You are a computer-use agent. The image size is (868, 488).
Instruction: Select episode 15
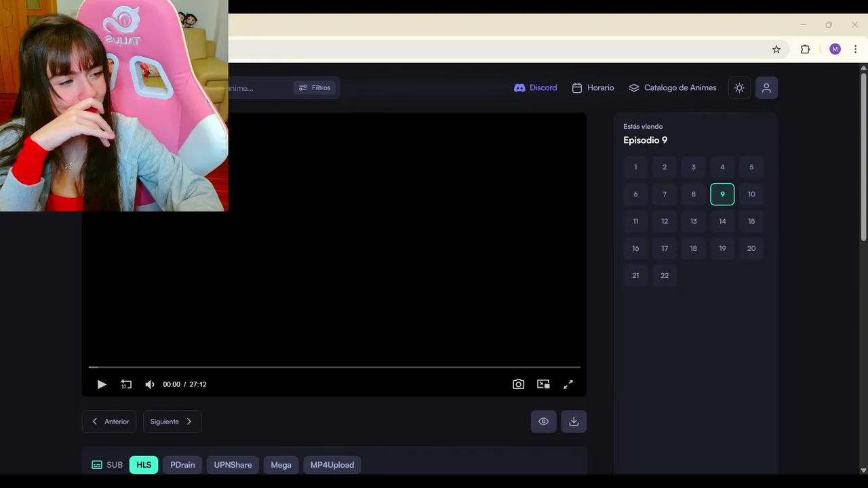tap(751, 221)
